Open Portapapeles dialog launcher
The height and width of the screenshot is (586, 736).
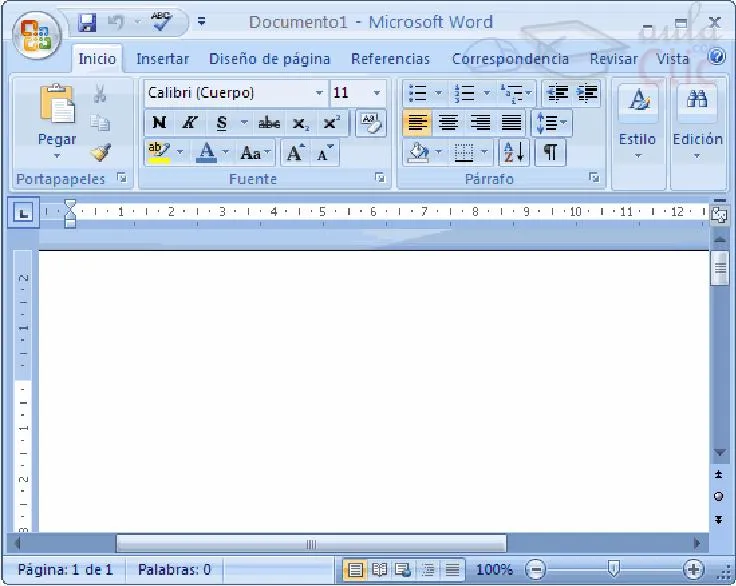(x=122, y=177)
